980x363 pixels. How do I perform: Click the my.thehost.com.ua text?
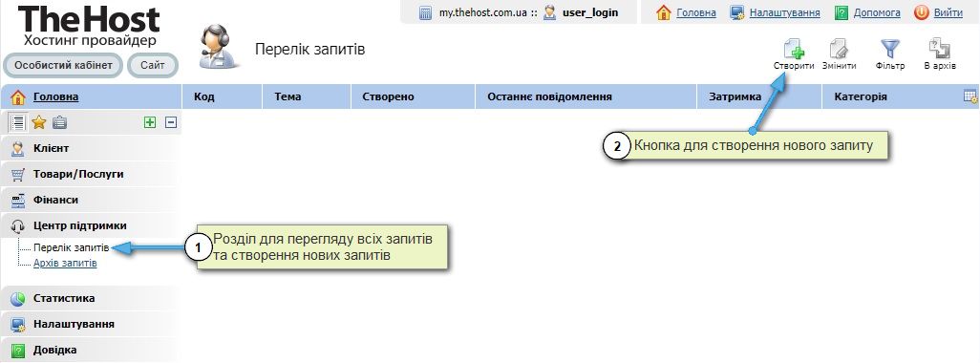click(482, 12)
